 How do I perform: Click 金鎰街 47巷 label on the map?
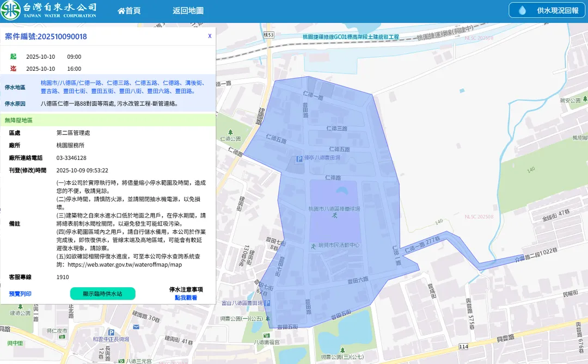click(556, 215)
